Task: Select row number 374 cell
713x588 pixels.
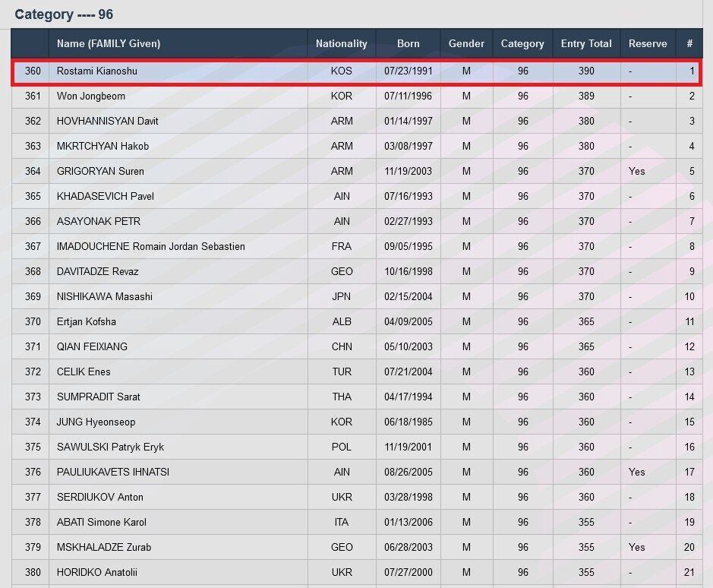Action: click(33, 422)
